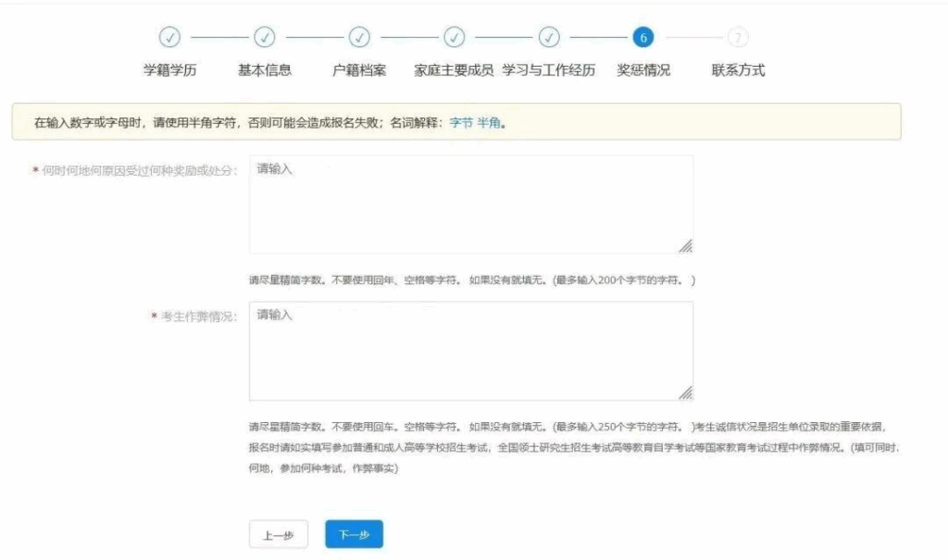Click resize handle of the 考生作弊情况 textarea
The image size is (948, 560).
coord(685,392)
